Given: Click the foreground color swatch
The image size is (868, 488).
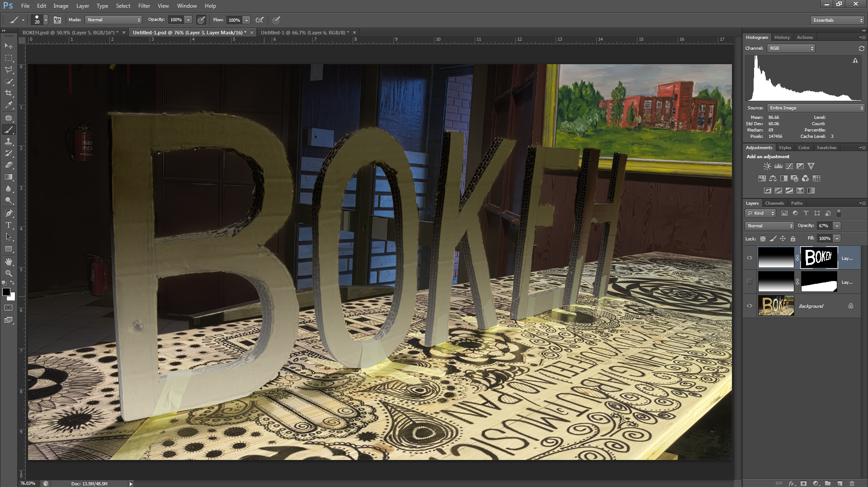Looking at the screenshot, I should coord(6,292).
